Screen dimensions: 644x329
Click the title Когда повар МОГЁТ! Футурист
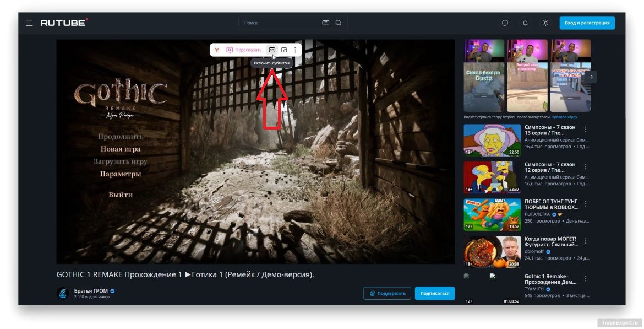coord(552,241)
